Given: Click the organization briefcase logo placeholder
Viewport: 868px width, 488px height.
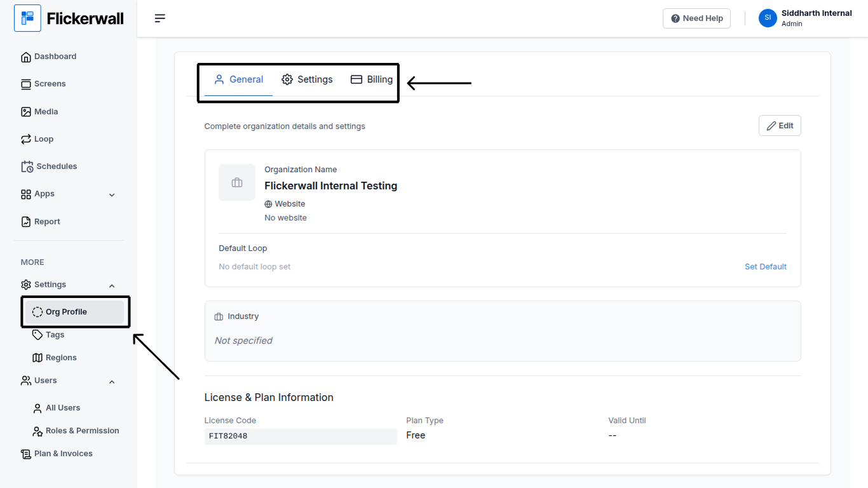Looking at the screenshot, I should pos(237,182).
